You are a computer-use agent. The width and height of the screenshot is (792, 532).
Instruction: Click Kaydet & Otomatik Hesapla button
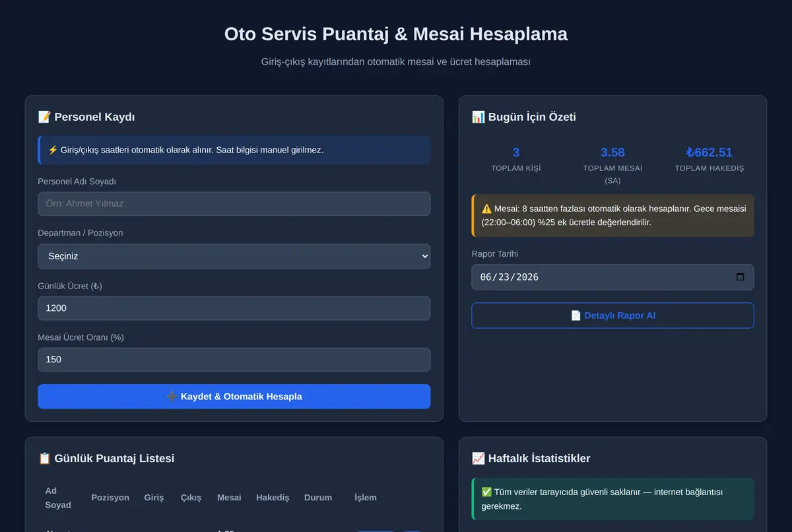coord(234,397)
